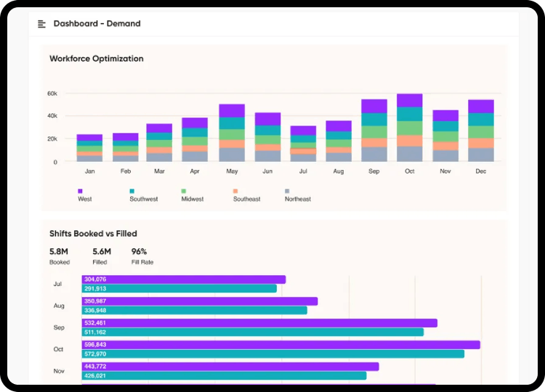Select the Apr stacked bar
Image resolution: width=545 pixels, height=392 pixels.
(195, 139)
